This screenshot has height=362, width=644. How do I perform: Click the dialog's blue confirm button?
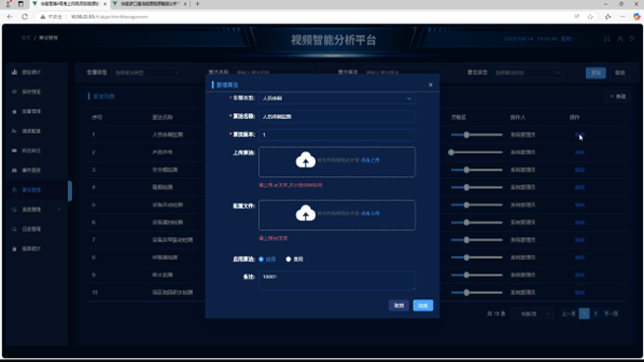(423, 305)
